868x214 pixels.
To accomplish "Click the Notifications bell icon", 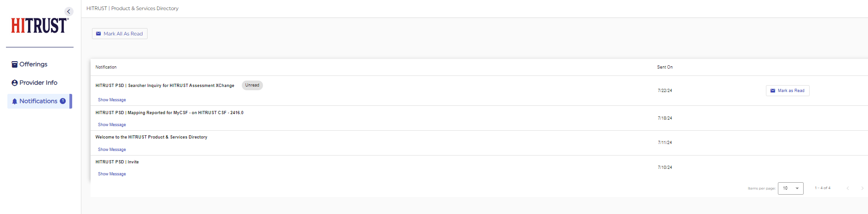I will pyautogui.click(x=15, y=101).
